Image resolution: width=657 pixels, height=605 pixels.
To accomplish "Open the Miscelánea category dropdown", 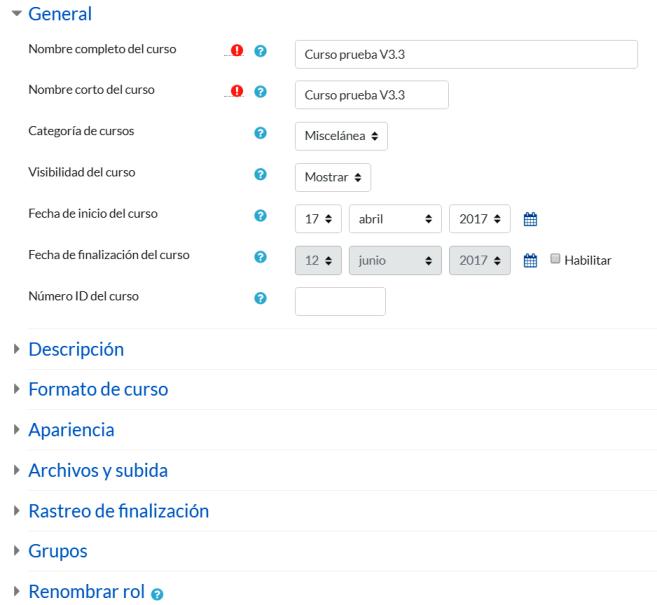I will pos(341,136).
